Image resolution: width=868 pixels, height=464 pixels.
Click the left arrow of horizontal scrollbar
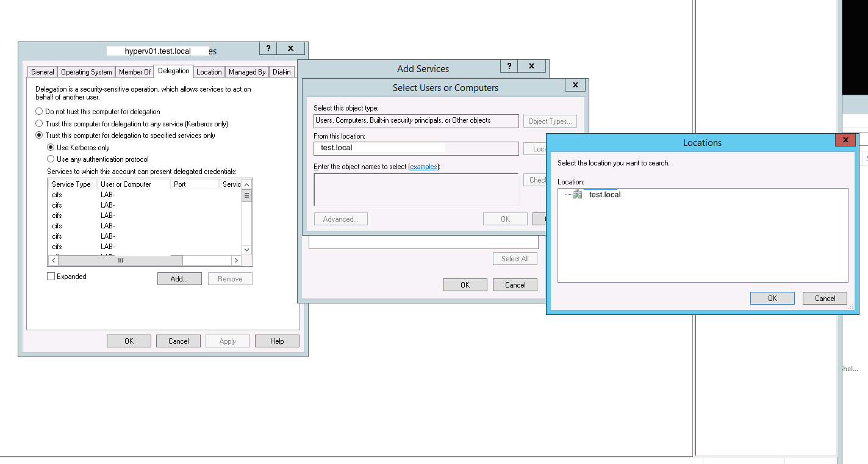pos(54,261)
